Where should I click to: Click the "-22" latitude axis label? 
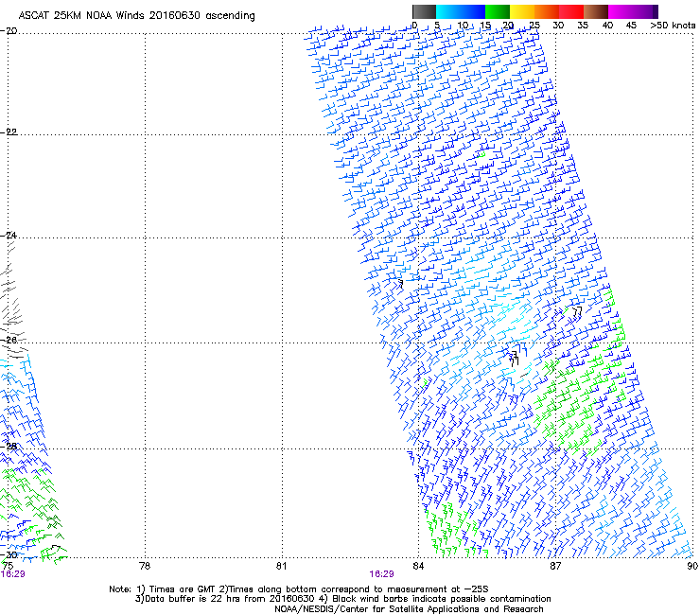9,132
